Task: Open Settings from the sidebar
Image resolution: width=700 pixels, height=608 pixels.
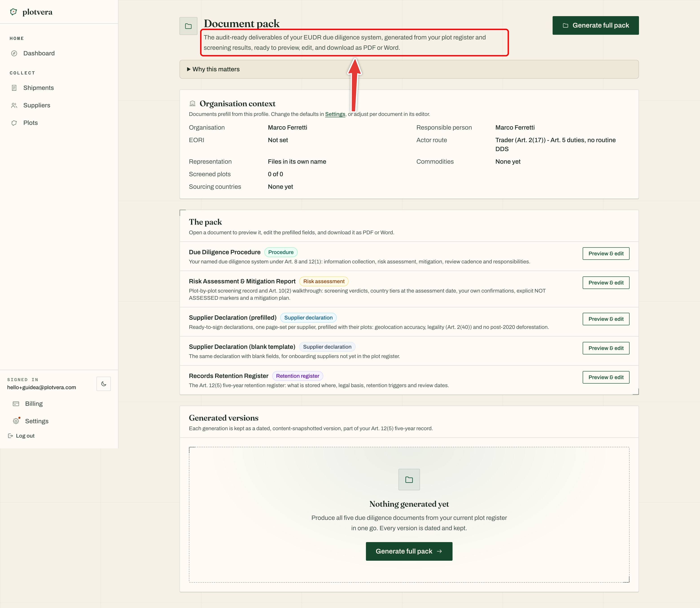Action: point(37,421)
